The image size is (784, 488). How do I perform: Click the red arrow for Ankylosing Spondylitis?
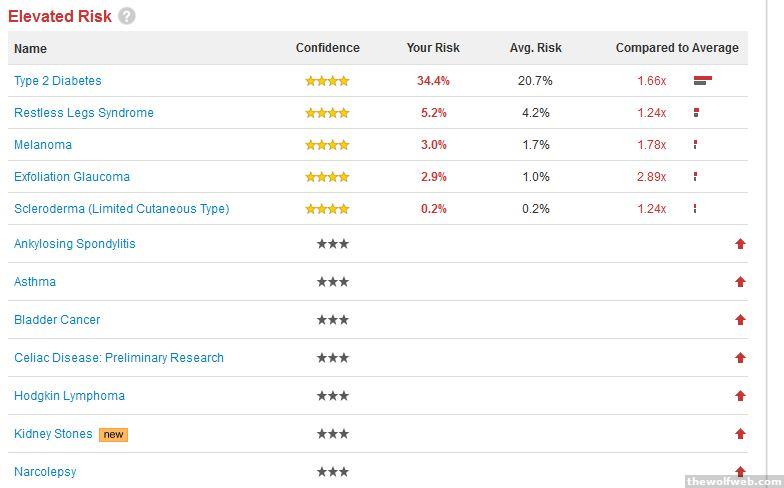pyautogui.click(x=740, y=244)
